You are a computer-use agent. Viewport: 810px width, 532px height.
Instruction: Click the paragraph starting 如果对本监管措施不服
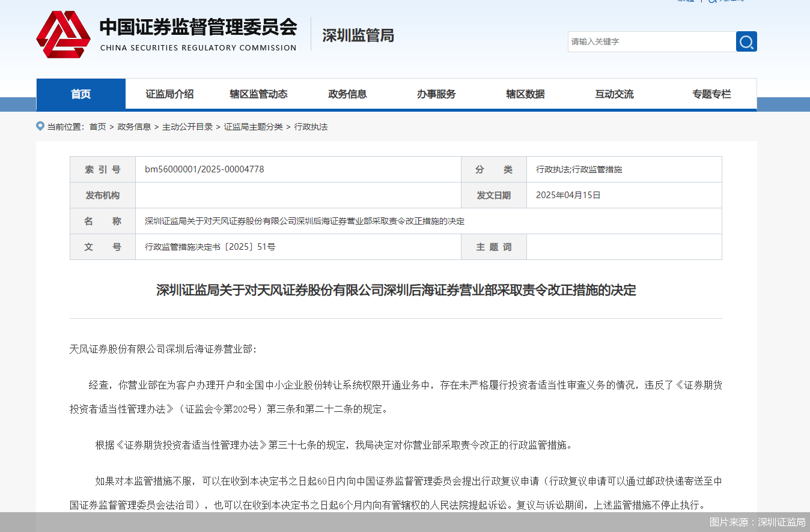396,493
